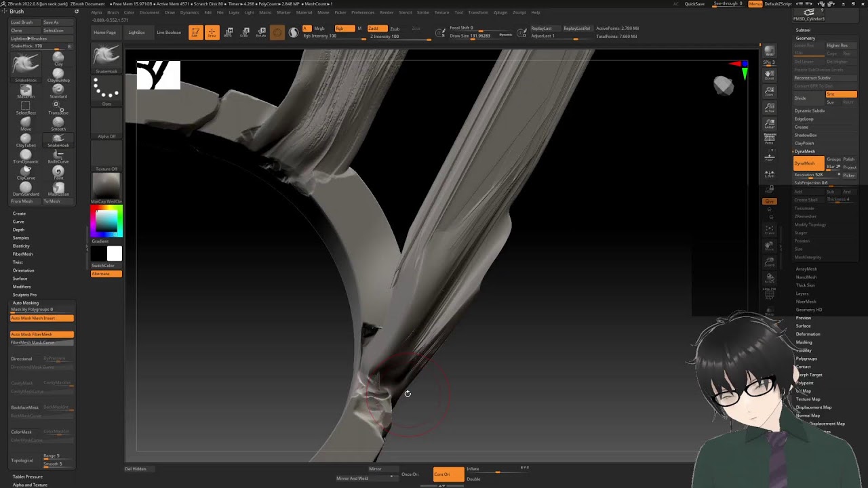Click the QuickSave button
The width and height of the screenshot is (868, 488).
(x=694, y=4)
